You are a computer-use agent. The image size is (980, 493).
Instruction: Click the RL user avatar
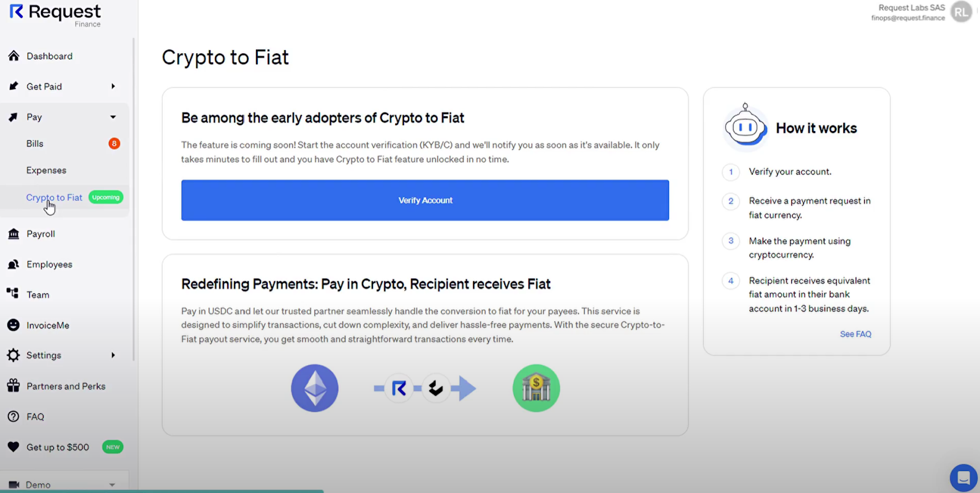click(x=961, y=12)
